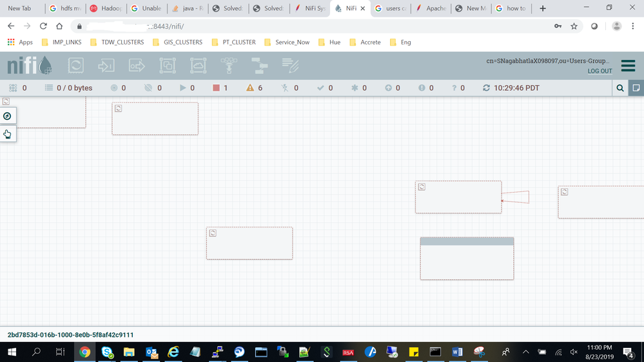Open the Apps bookmarks shortcut
The height and width of the screenshot is (362, 644).
20,43
